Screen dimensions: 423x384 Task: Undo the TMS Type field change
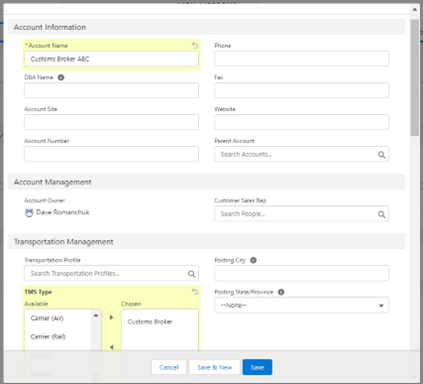[x=195, y=292]
